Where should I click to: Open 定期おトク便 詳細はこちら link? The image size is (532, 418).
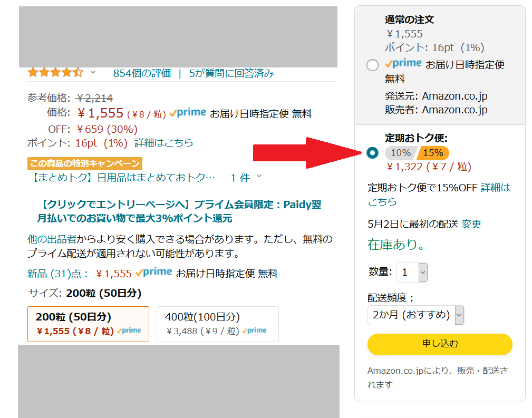coord(439,195)
